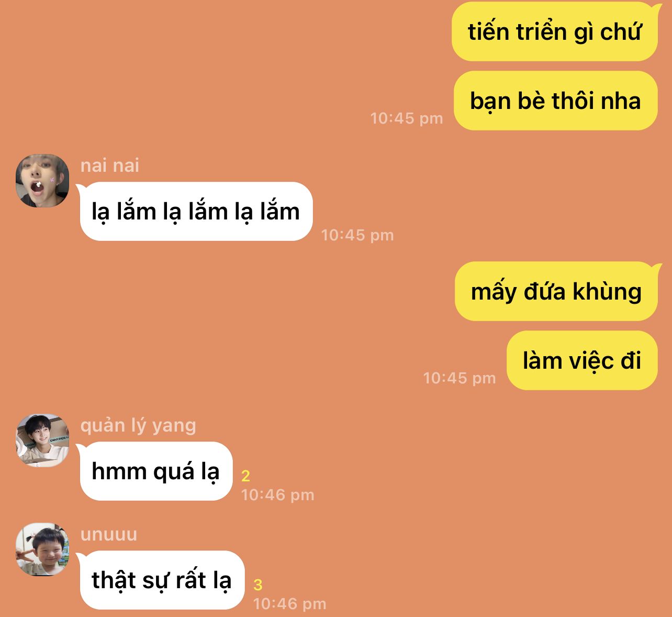Click the sender name 'unuuu'
The width and height of the screenshot is (672, 617).
(x=109, y=535)
